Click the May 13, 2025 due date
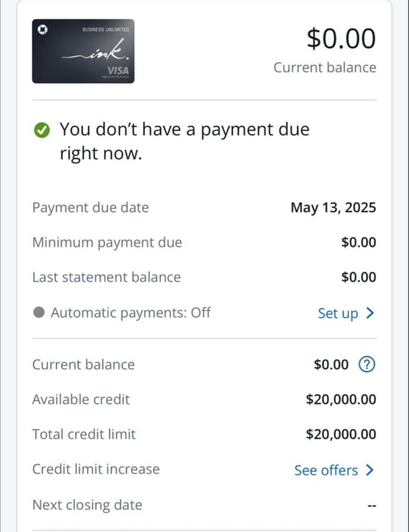 [x=333, y=208]
